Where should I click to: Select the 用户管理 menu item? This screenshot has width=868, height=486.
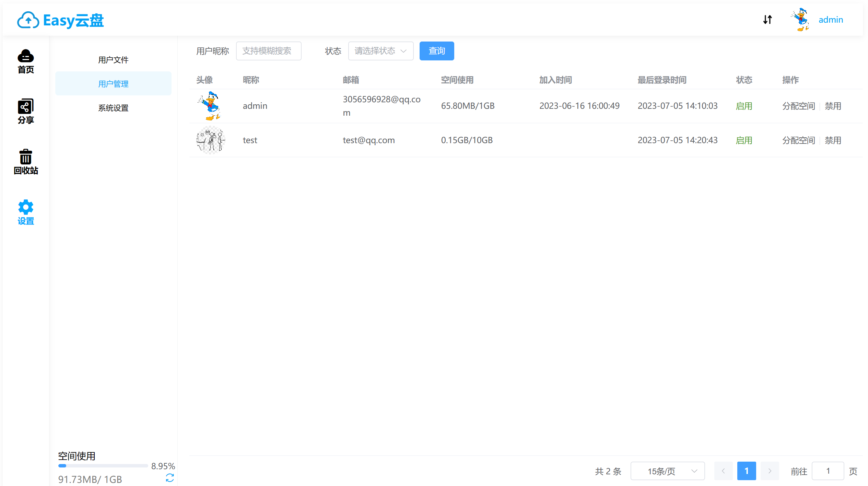[113, 83]
